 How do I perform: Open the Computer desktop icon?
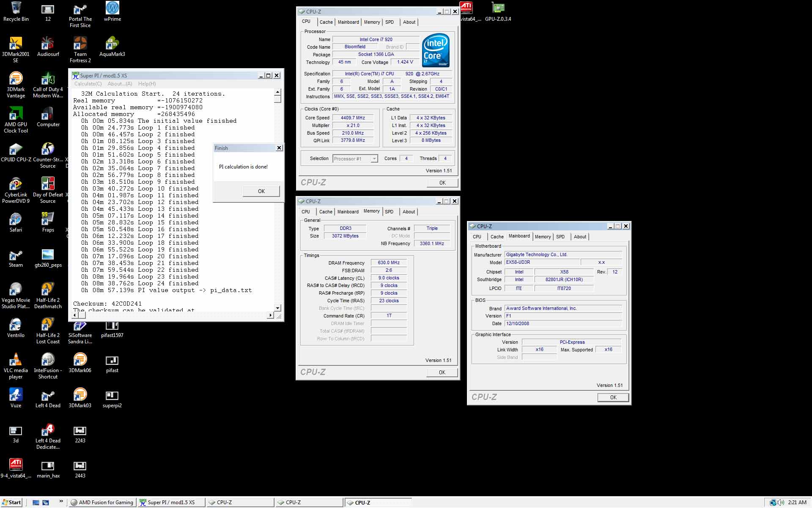[48, 117]
